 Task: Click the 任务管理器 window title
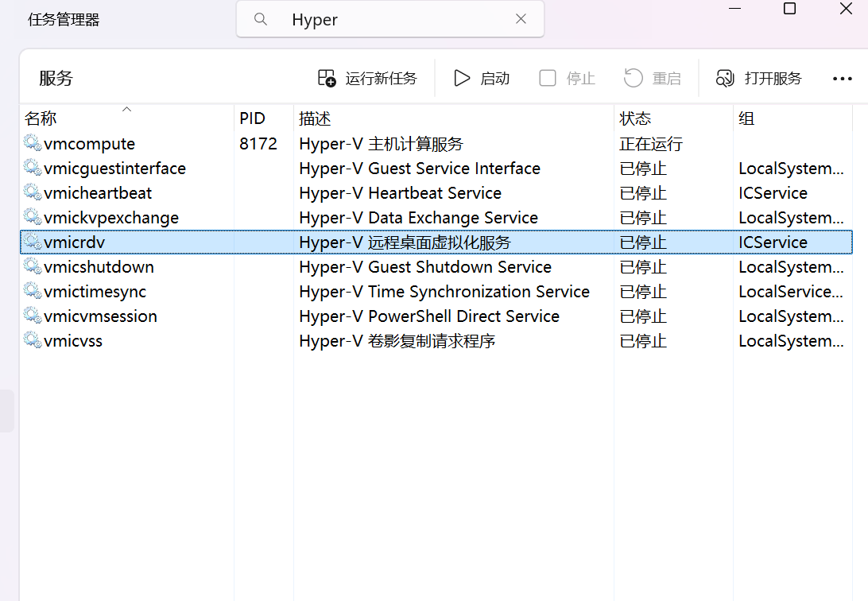click(x=64, y=20)
